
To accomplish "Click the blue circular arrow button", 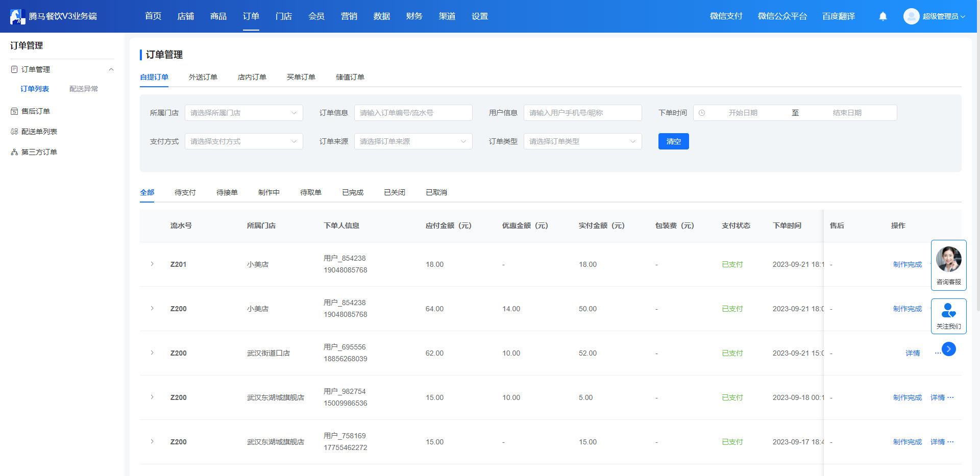I will tap(949, 349).
